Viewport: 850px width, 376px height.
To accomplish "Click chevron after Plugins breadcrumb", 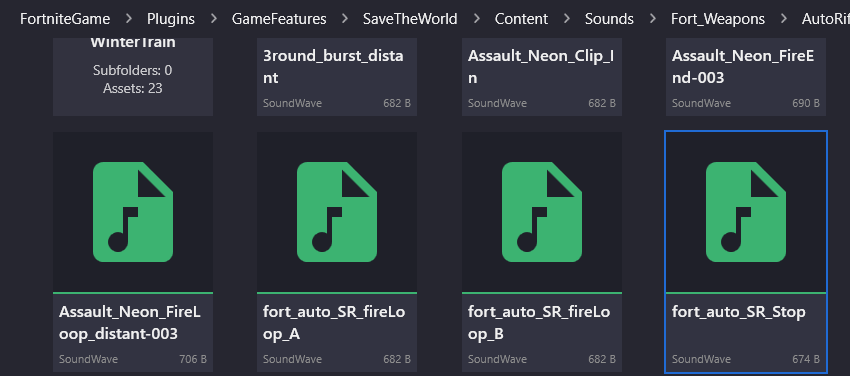I will tap(214, 19).
